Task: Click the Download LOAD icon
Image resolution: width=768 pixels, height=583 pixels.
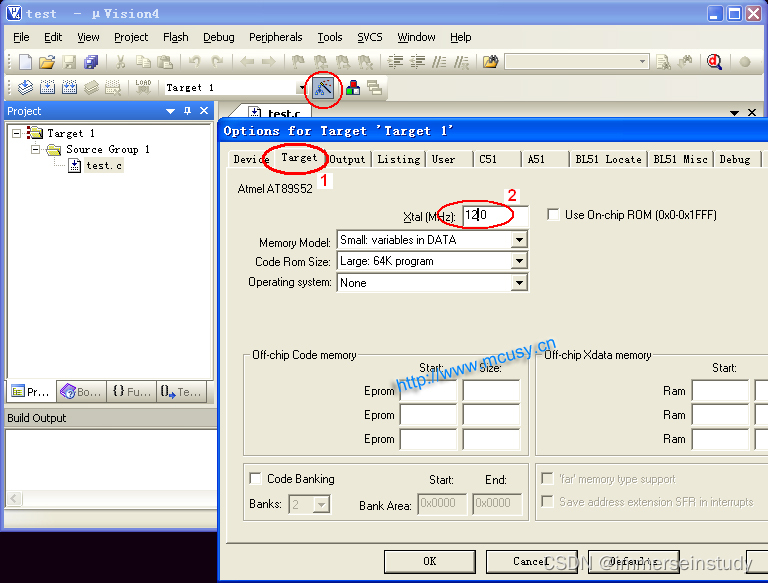Action: [x=144, y=88]
